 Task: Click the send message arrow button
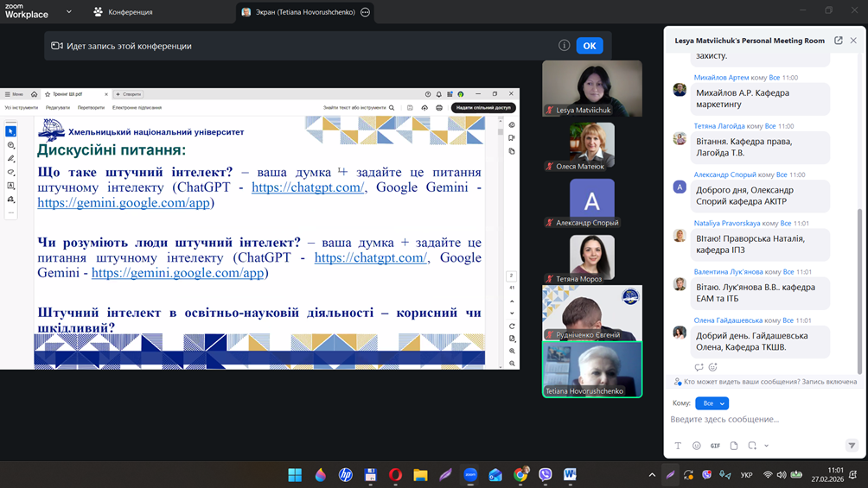click(852, 446)
